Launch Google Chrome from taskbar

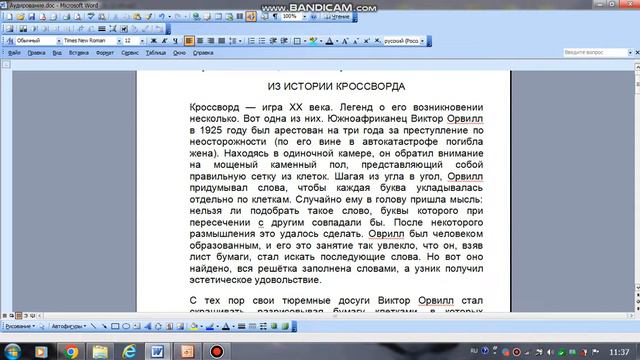click(x=71, y=351)
